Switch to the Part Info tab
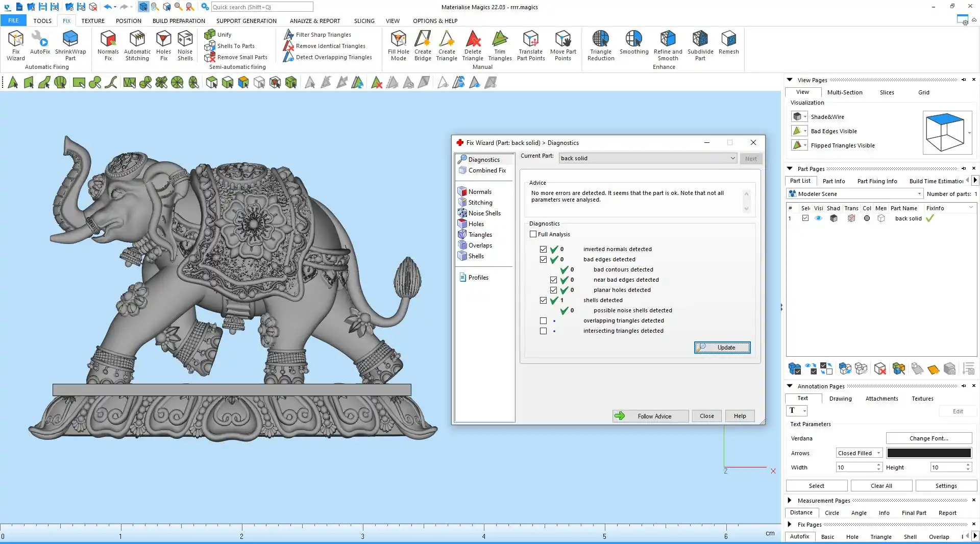Screen dimensions: 980x544 point(834,181)
